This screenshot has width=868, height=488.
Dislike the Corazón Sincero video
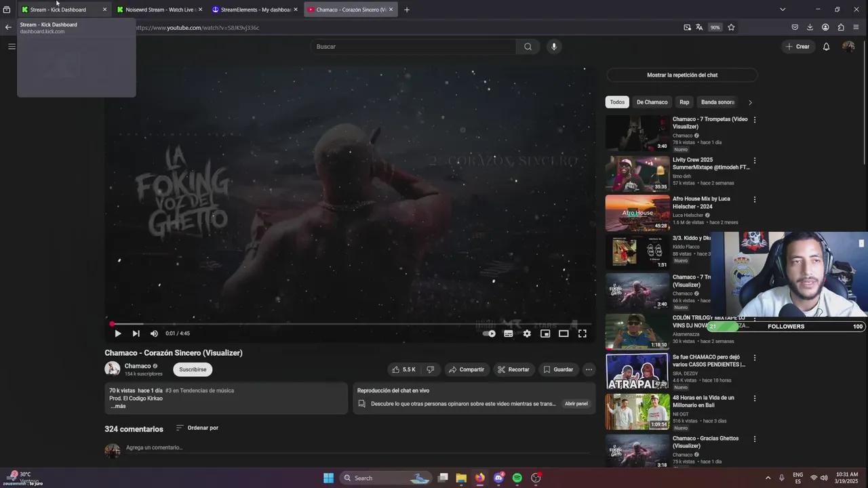click(x=430, y=369)
